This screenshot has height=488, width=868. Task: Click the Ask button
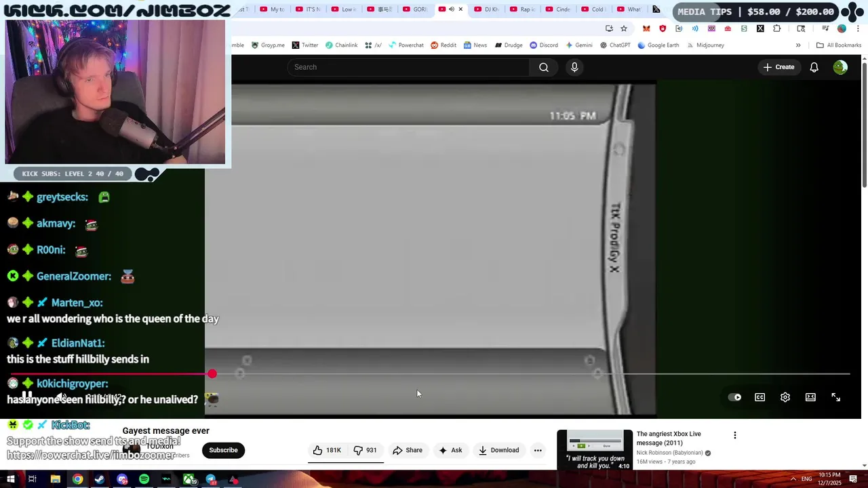click(x=450, y=450)
